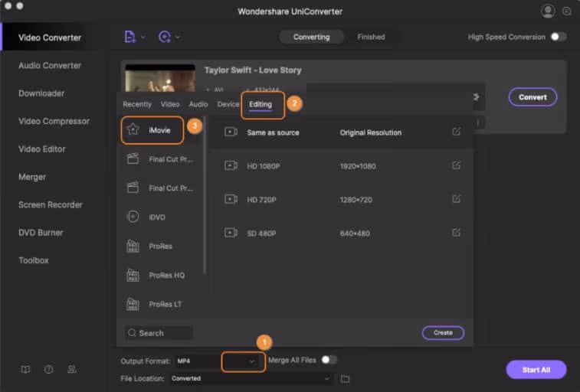The image size is (580, 392).
Task: Toggle Merge All Files switch
Action: pos(329,360)
